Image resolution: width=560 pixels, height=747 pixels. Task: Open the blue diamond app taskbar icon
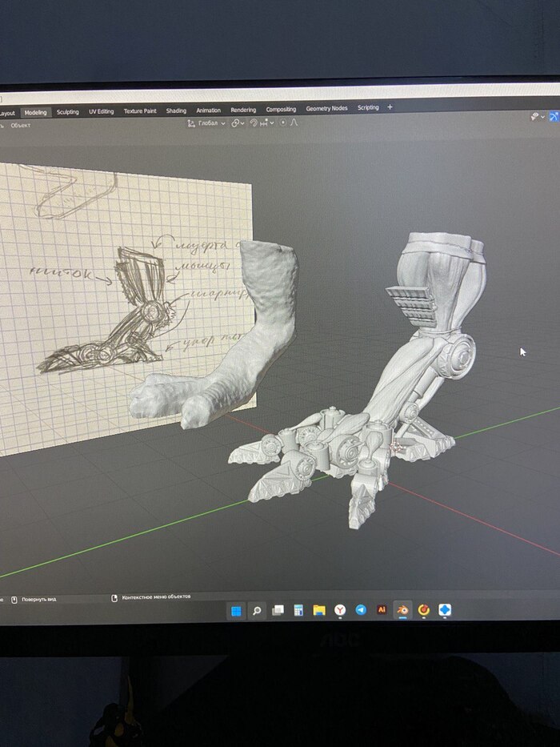tap(444, 609)
